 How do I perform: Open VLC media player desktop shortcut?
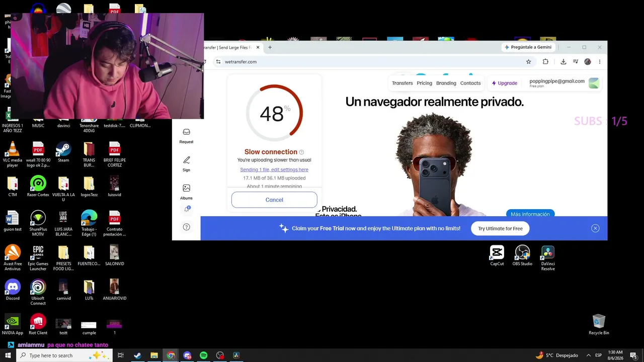tap(13, 154)
